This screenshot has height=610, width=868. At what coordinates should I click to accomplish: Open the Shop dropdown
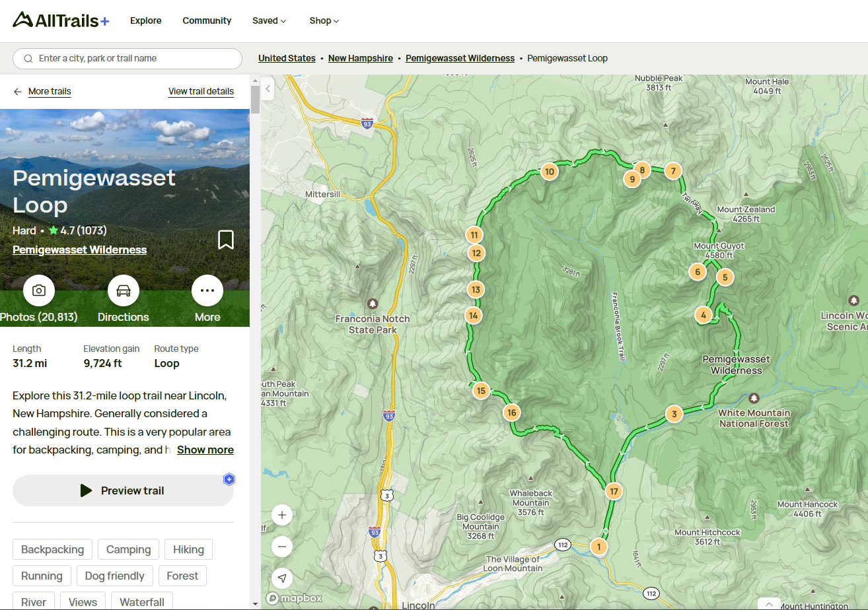(x=324, y=20)
